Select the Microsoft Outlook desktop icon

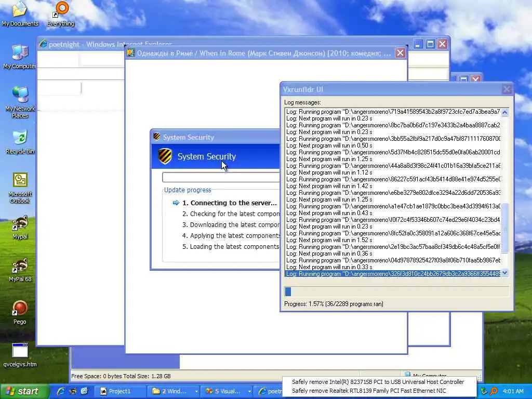point(20,188)
